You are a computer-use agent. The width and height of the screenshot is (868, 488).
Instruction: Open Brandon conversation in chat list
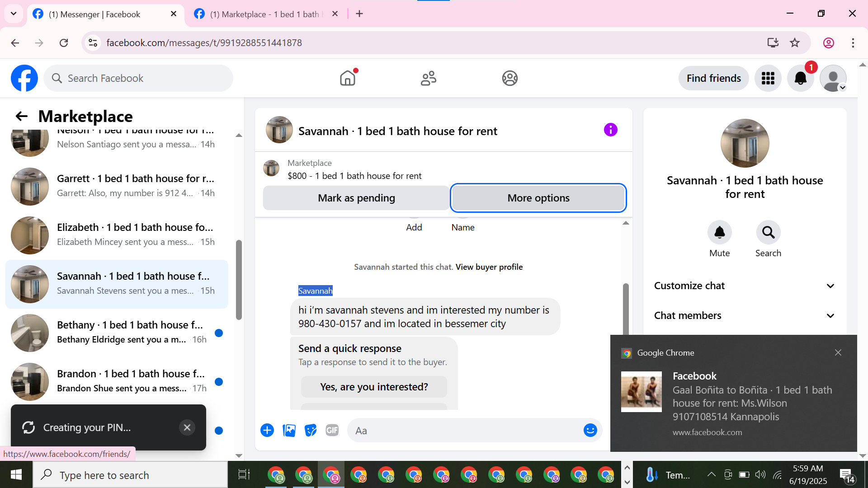point(117,381)
